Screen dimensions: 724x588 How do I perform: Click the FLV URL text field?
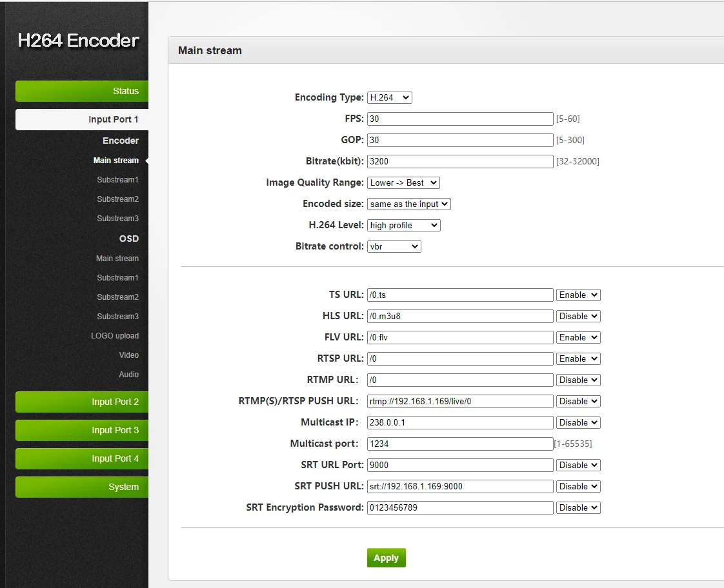[x=460, y=338]
